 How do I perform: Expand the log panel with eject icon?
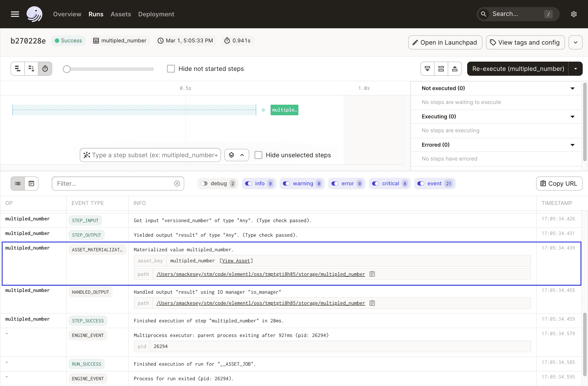click(x=455, y=69)
